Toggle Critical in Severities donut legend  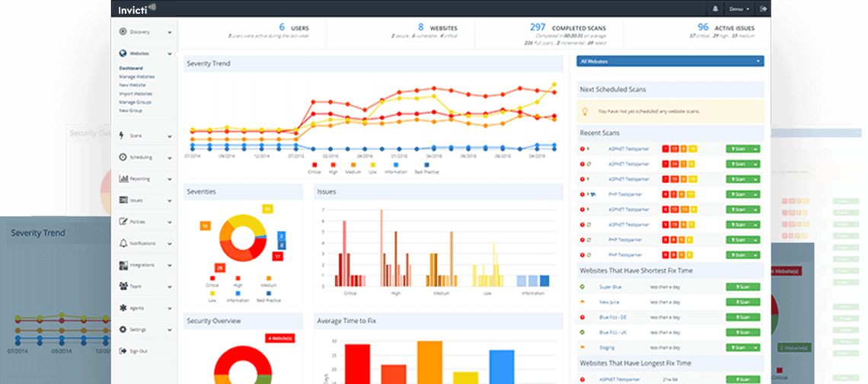point(212,281)
